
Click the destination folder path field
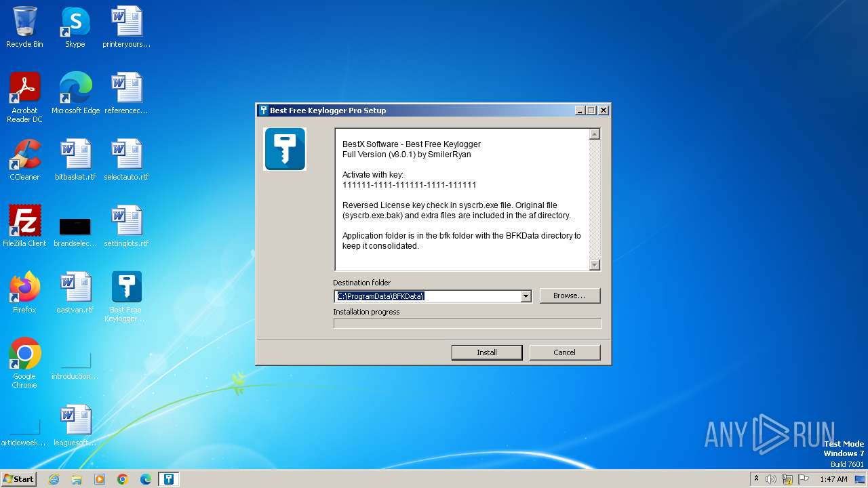click(427, 296)
